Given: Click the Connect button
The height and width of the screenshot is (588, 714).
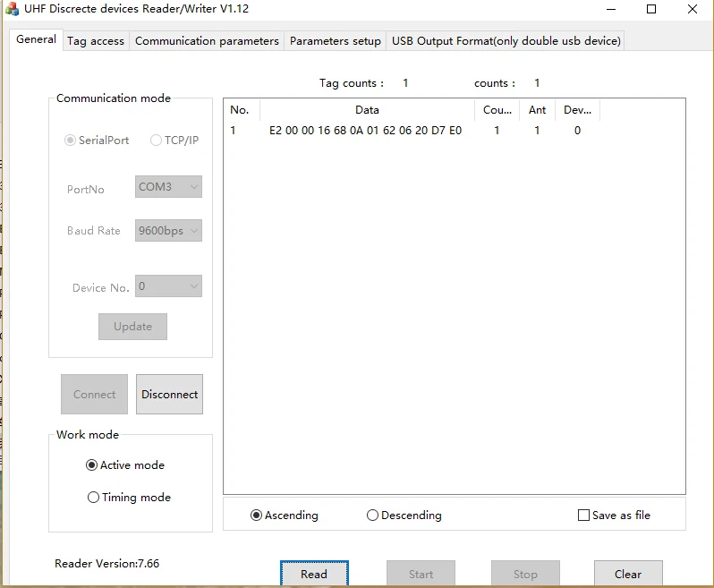Looking at the screenshot, I should coord(94,395).
